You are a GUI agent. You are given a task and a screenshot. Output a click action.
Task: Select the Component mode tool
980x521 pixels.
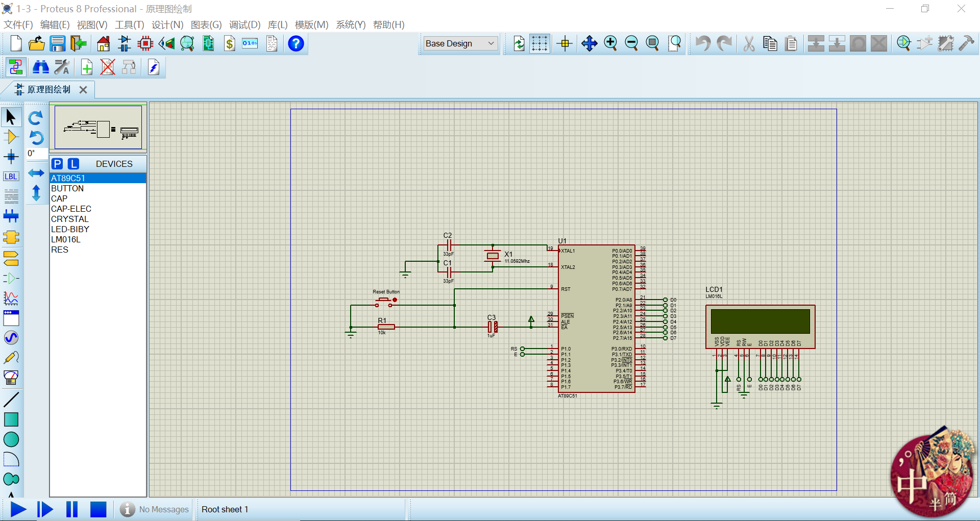[x=11, y=137]
